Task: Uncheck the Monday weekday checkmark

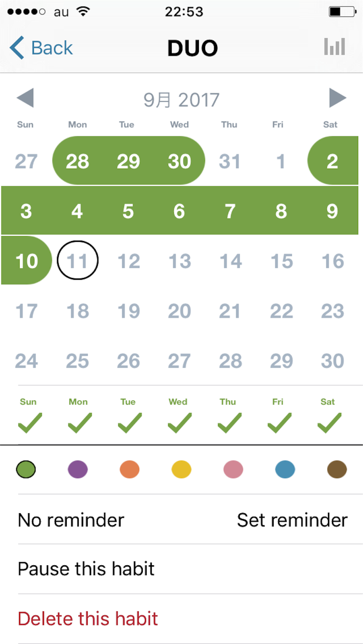Action: coord(80,423)
